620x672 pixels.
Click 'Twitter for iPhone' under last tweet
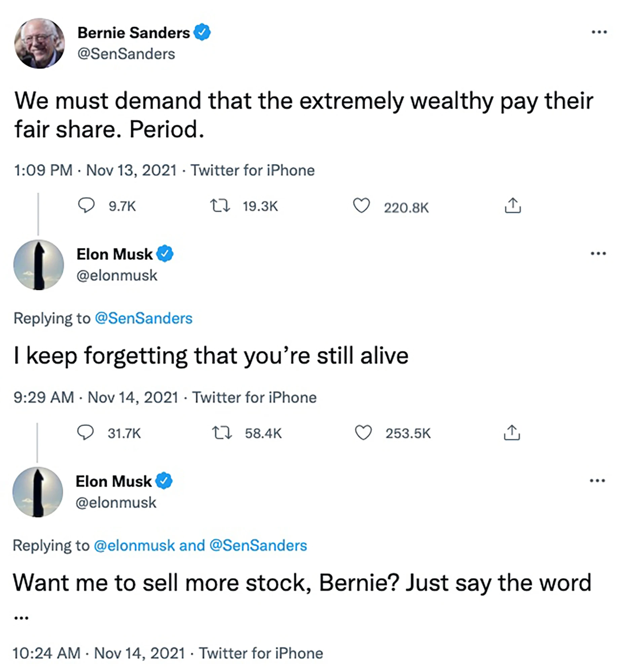[261, 654]
